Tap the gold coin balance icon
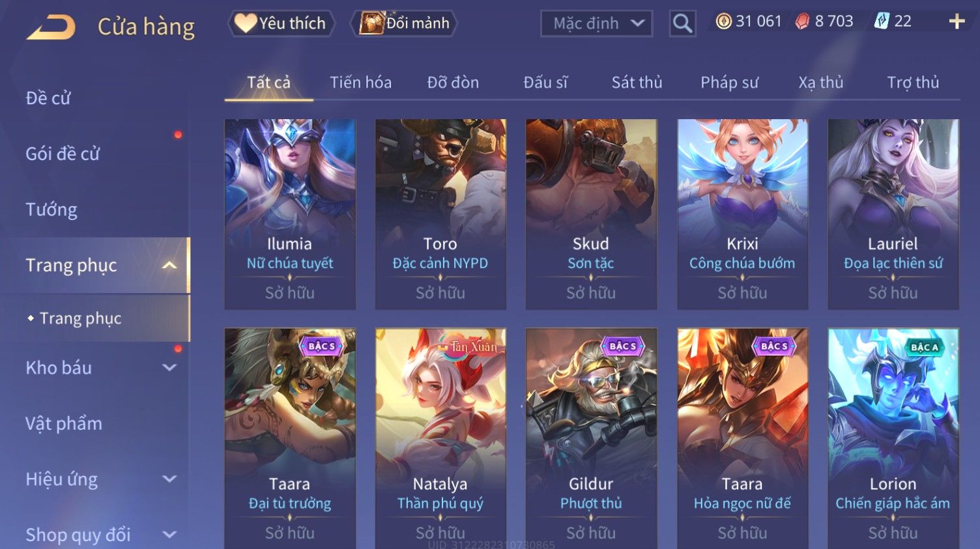This screenshot has width=980, height=549. click(x=723, y=21)
